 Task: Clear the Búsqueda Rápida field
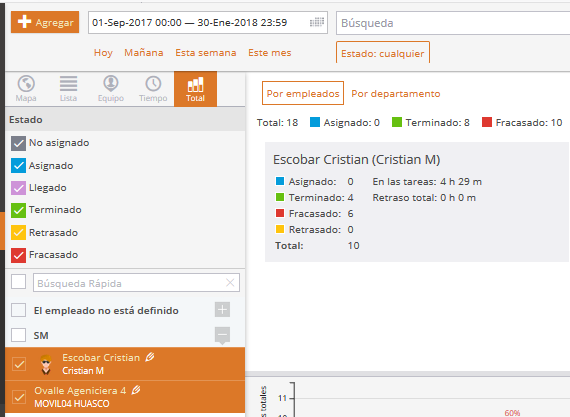coord(230,282)
